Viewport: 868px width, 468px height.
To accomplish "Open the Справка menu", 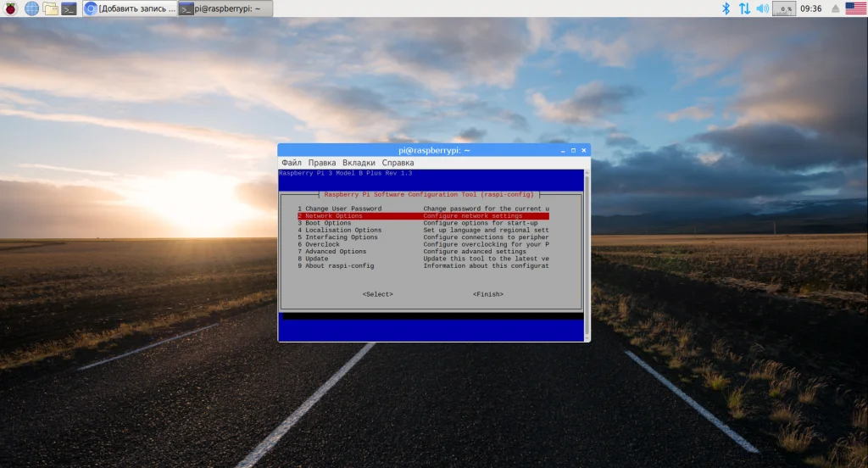I will (x=398, y=163).
